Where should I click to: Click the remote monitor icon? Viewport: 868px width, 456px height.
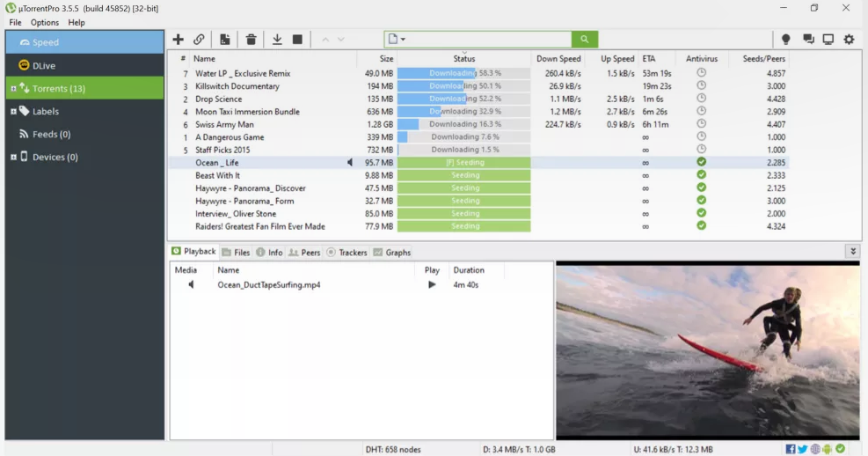click(x=828, y=40)
